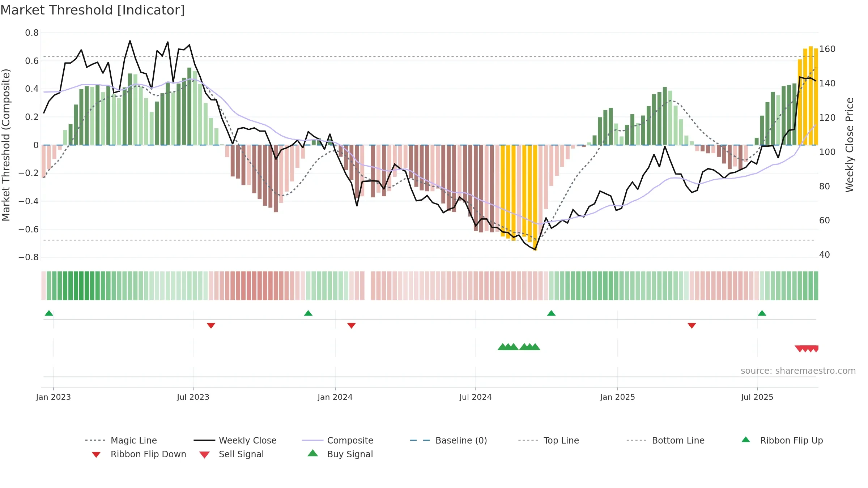Image resolution: width=868 pixels, height=488 pixels.
Task: Toggle the Buy Signal legend entry
Action: (x=340, y=454)
